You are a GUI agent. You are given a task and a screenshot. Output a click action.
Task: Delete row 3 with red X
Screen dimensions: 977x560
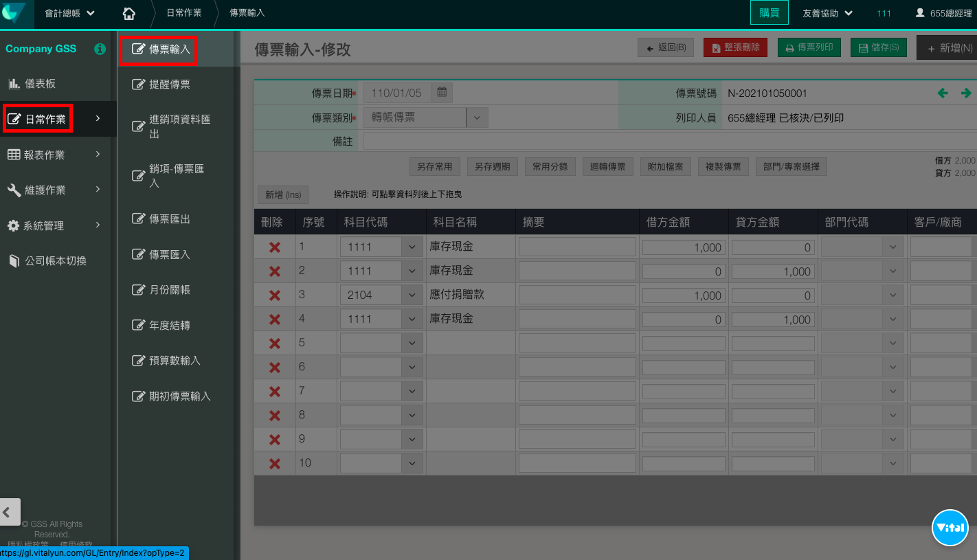click(x=275, y=295)
